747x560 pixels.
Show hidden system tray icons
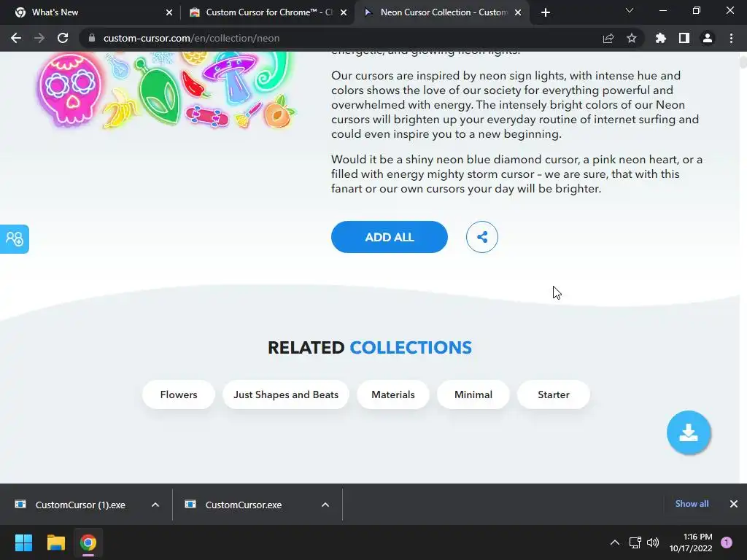click(615, 542)
